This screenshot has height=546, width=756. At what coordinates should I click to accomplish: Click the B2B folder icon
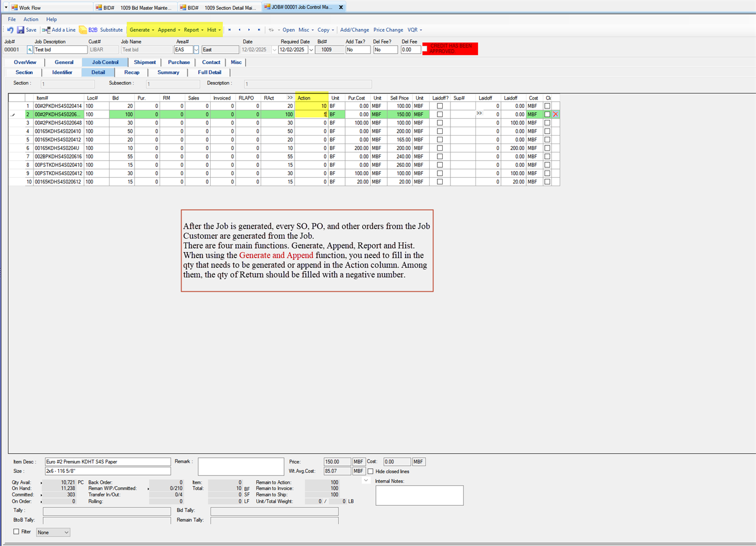coord(83,30)
